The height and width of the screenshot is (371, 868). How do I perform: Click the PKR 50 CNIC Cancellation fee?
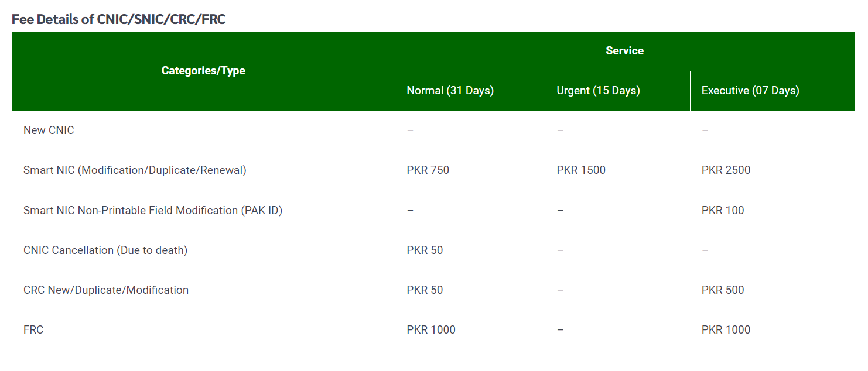(425, 250)
